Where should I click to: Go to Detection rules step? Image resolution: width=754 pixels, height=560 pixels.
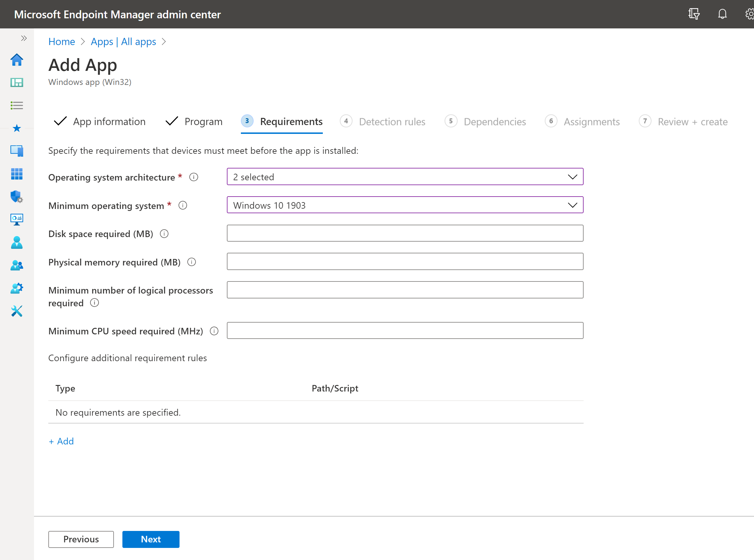point(383,122)
